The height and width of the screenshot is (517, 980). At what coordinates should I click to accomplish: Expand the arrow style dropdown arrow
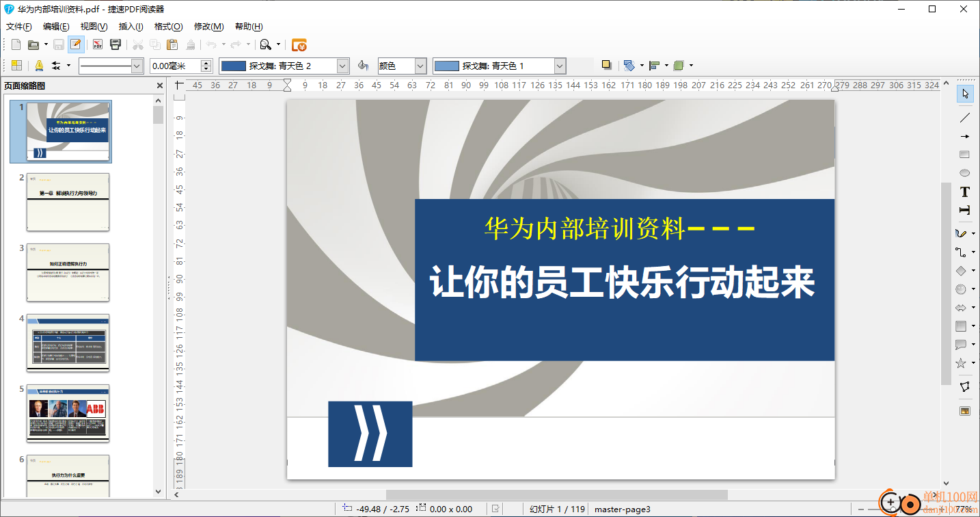point(68,66)
